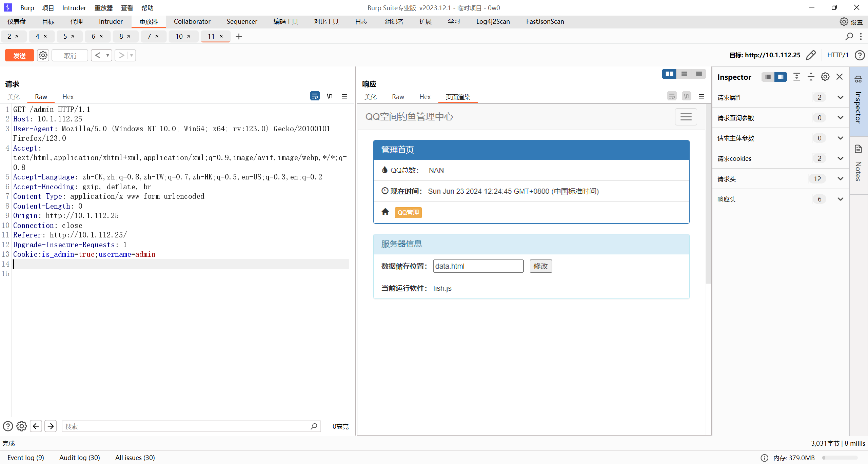Select response 页面渲染 tab

[x=458, y=97]
